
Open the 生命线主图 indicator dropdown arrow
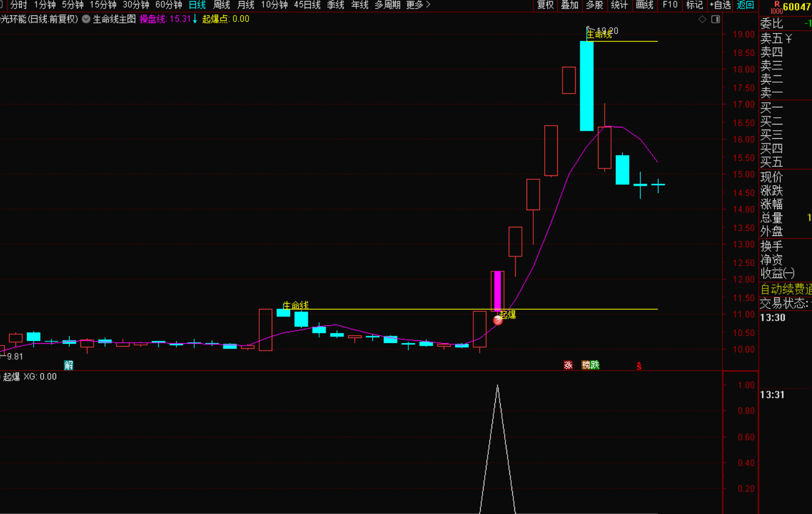[86, 19]
